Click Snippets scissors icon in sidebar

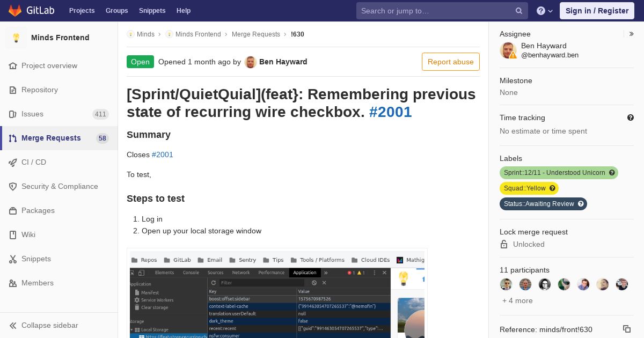click(x=13, y=259)
